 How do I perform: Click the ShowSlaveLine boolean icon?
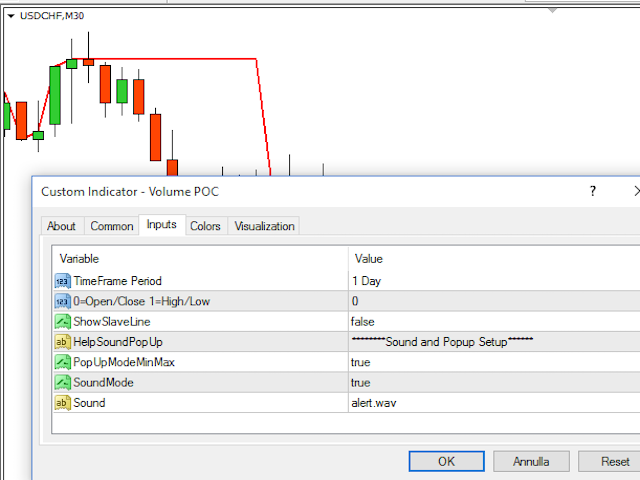[x=62, y=322]
